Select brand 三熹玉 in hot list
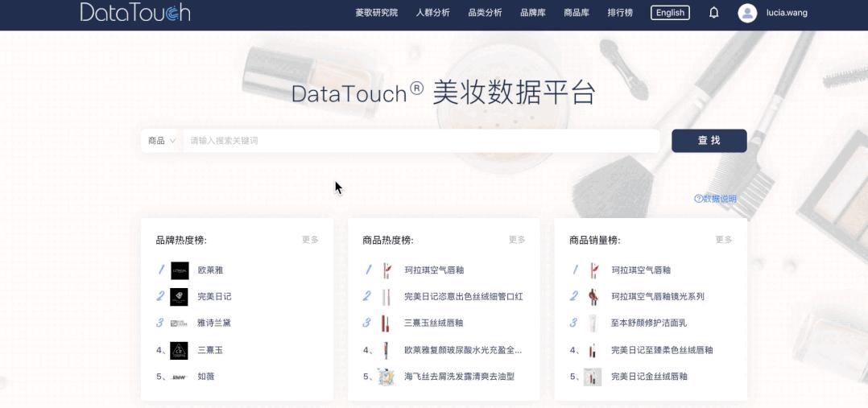868x408 pixels. (210, 350)
